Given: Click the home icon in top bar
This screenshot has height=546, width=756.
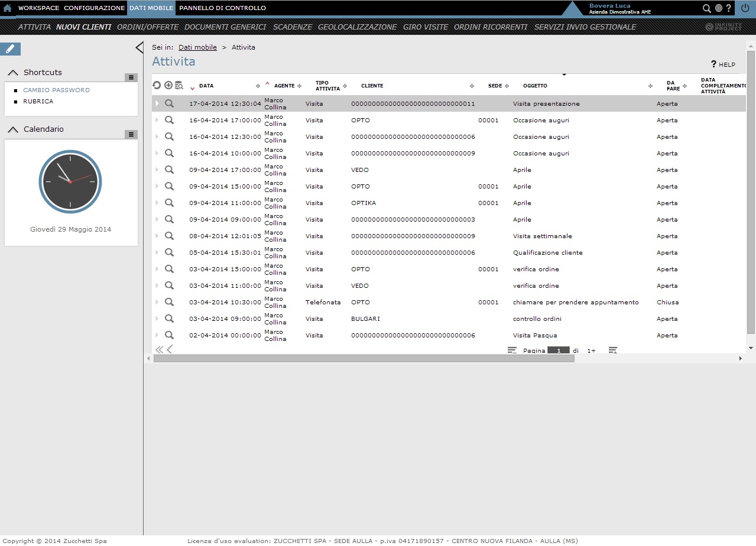Looking at the screenshot, I should point(8,8).
